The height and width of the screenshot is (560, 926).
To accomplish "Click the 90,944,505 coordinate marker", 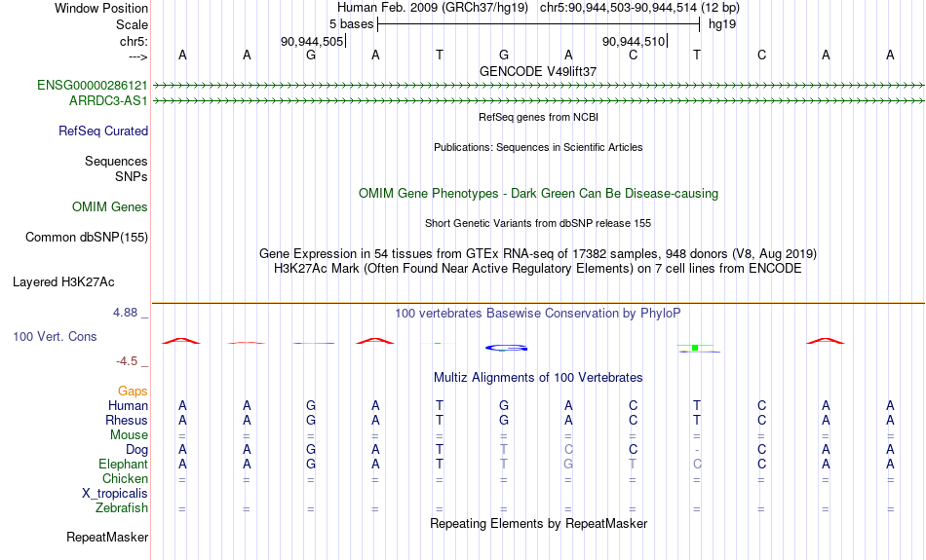I will (x=312, y=41).
